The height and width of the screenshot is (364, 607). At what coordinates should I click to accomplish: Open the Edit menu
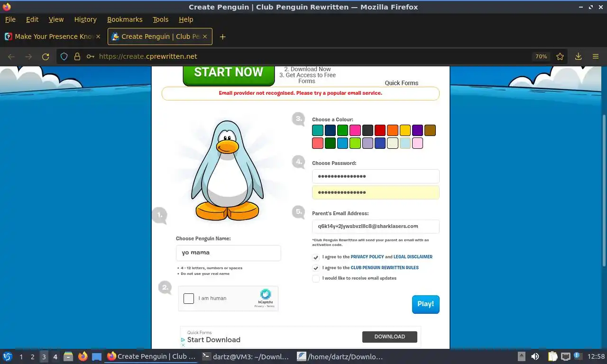click(x=32, y=19)
